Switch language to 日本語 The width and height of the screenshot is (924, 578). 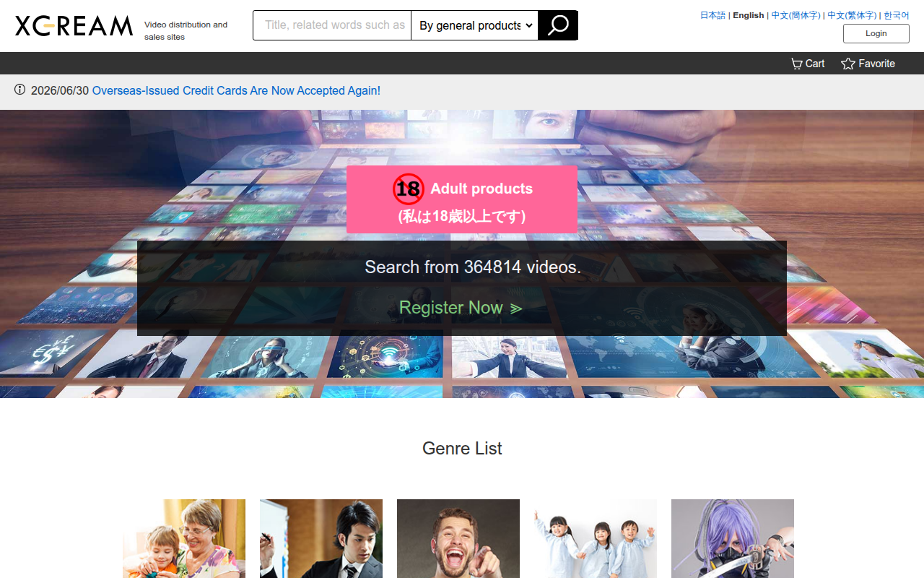point(712,15)
